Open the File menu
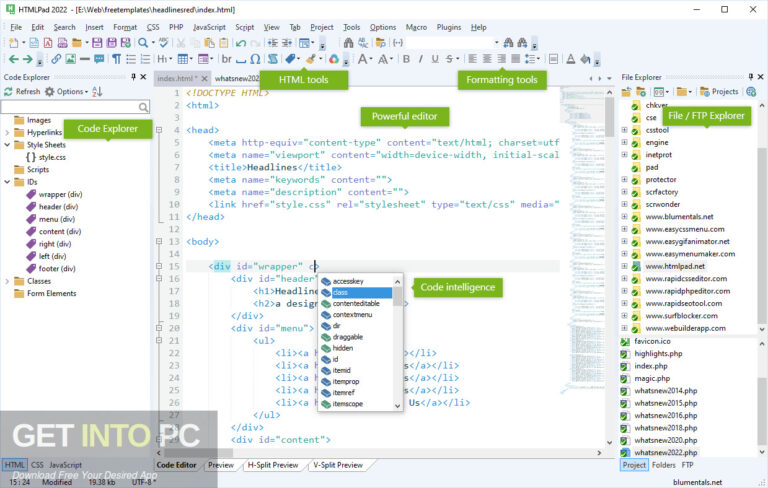 (x=16, y=27)
